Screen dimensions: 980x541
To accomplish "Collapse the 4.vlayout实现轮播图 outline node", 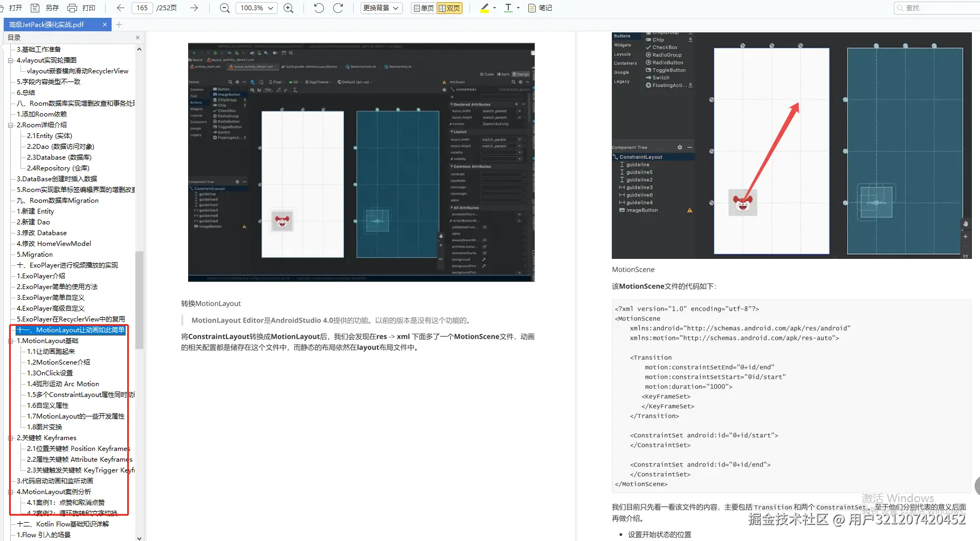I will [x=10, y=60].
